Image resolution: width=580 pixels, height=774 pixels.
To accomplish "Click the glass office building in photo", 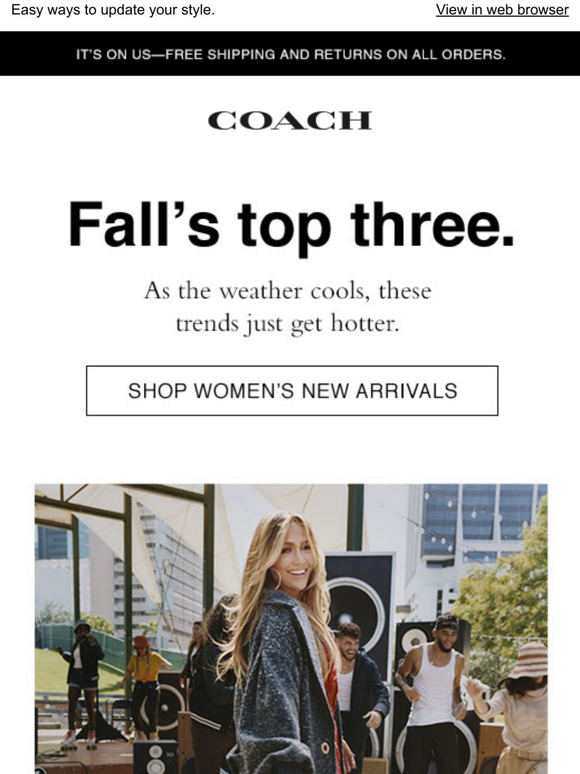I will click(481, 523).
